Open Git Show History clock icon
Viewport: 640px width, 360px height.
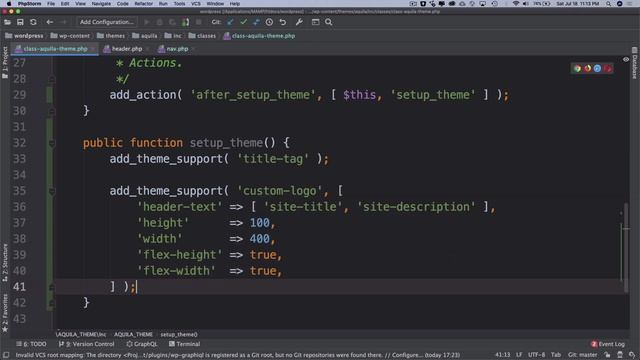(269, 22)
